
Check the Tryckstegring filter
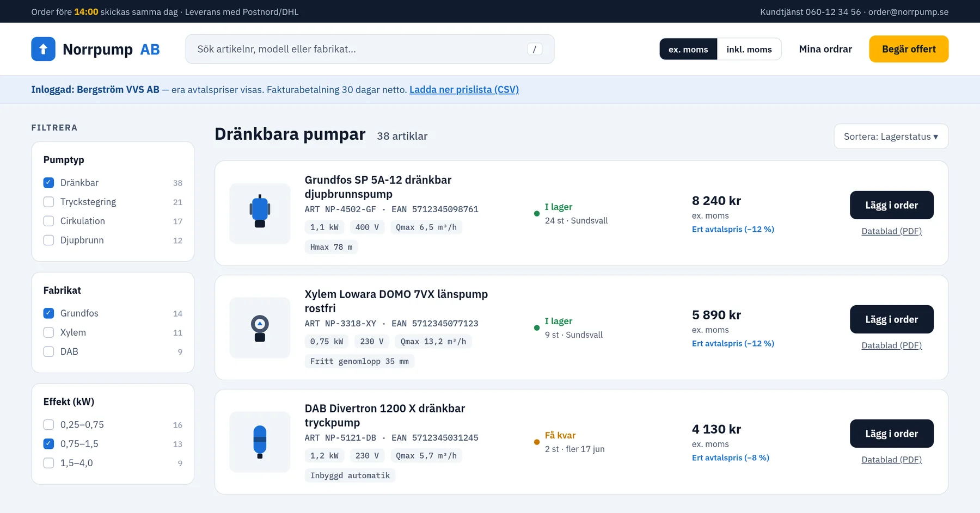(x=48, y=202)
